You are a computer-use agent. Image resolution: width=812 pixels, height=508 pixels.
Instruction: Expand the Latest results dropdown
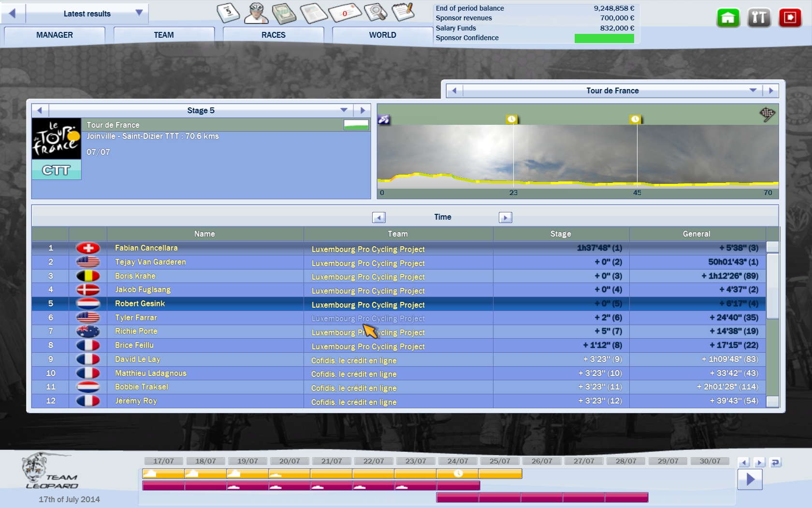pos(139,13)
